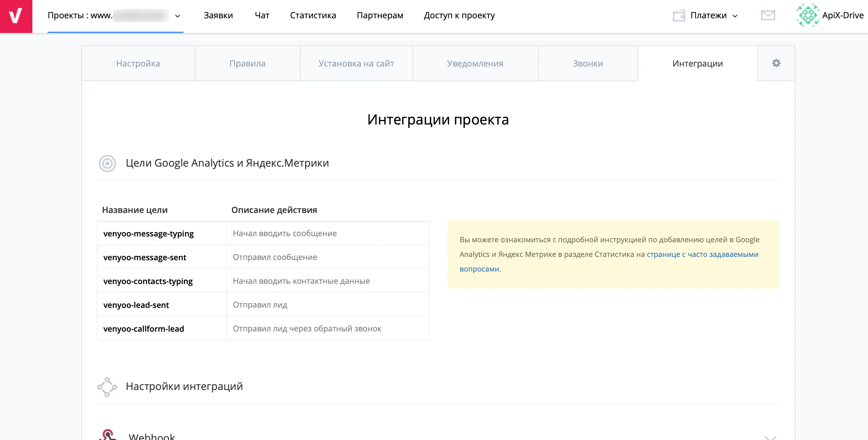This screenshot has height=440, width=868.
Task: Select the venyoo-callform-lead goal name
Action: click(143, 329)
